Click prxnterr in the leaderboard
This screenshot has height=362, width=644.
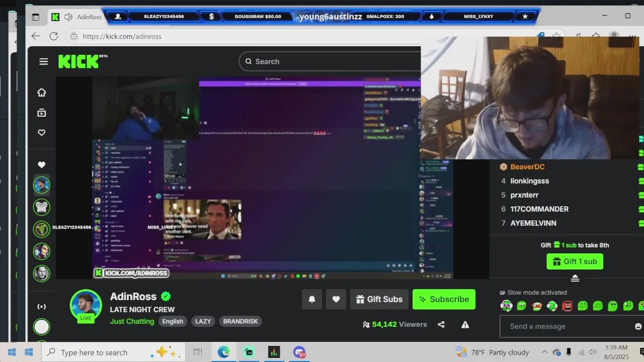click(x=525, y=195)
